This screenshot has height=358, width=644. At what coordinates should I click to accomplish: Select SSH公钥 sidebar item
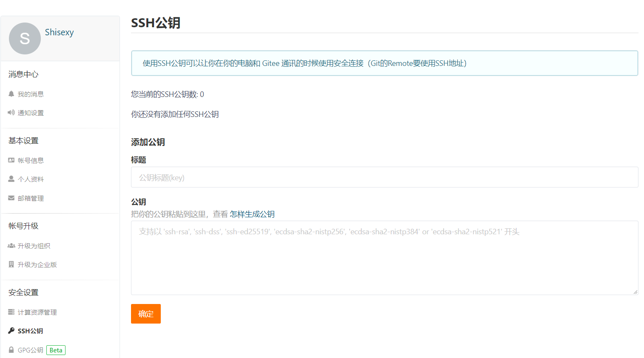coord(30,331)
